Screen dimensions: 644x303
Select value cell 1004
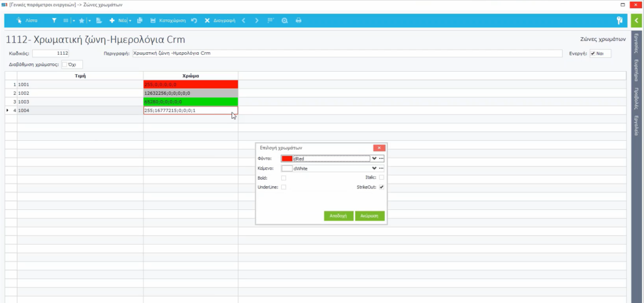80,111
